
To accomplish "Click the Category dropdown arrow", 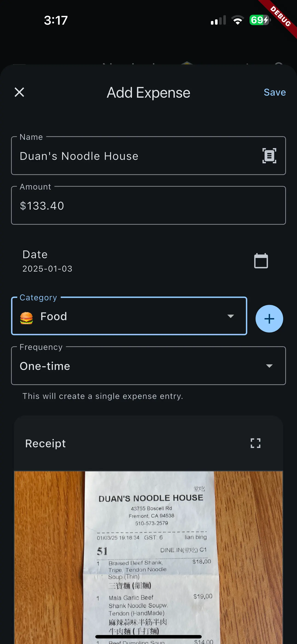I will [230, 316].
